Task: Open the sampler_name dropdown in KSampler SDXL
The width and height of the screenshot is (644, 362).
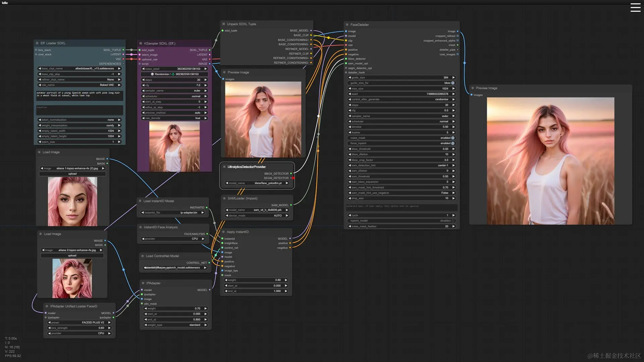Action: tap(174, 90)
